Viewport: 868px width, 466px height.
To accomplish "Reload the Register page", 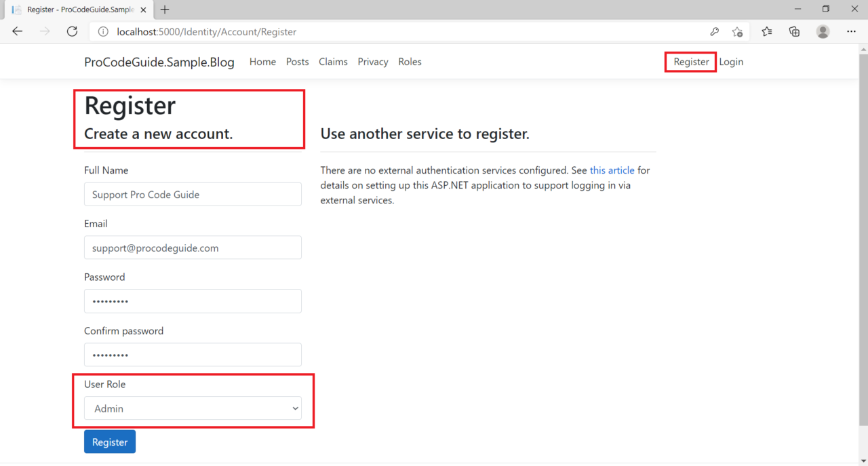I will tap(72, 31).
